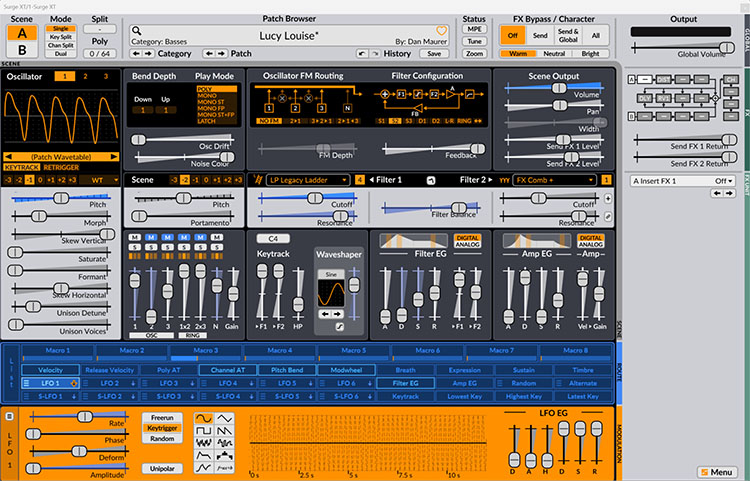Mute oscillator 1 in the mixer

coord(134,238)
